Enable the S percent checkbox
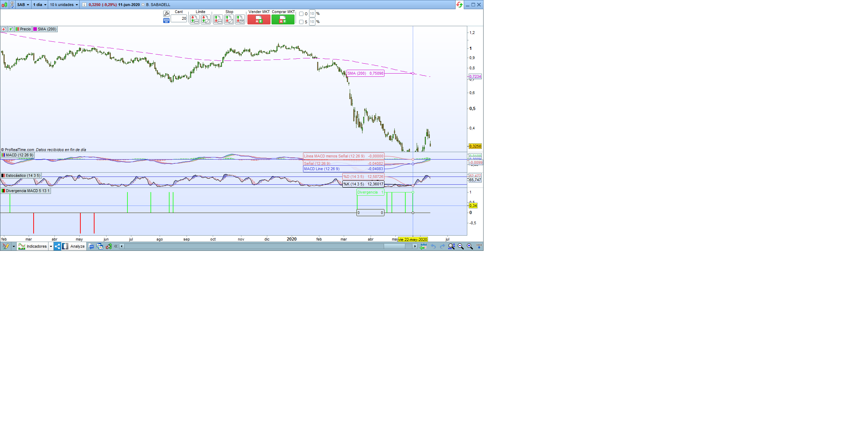This screenshot has width=868, height=421. (x=301, y=22)
